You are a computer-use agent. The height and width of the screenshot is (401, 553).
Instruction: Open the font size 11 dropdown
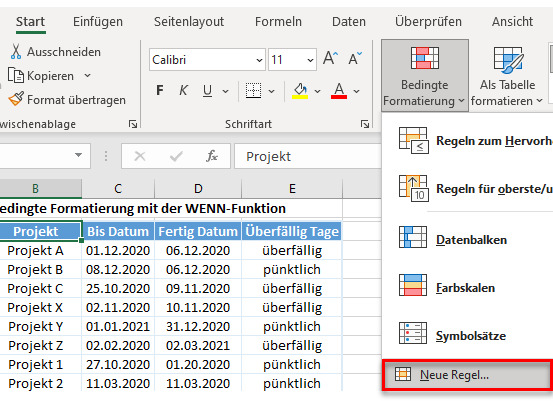click(310, 60)
